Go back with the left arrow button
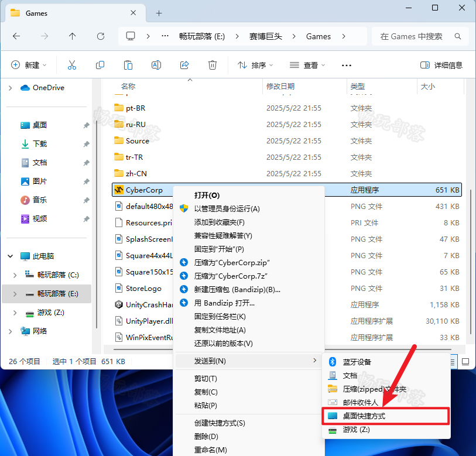 click(x=16, y=36)
